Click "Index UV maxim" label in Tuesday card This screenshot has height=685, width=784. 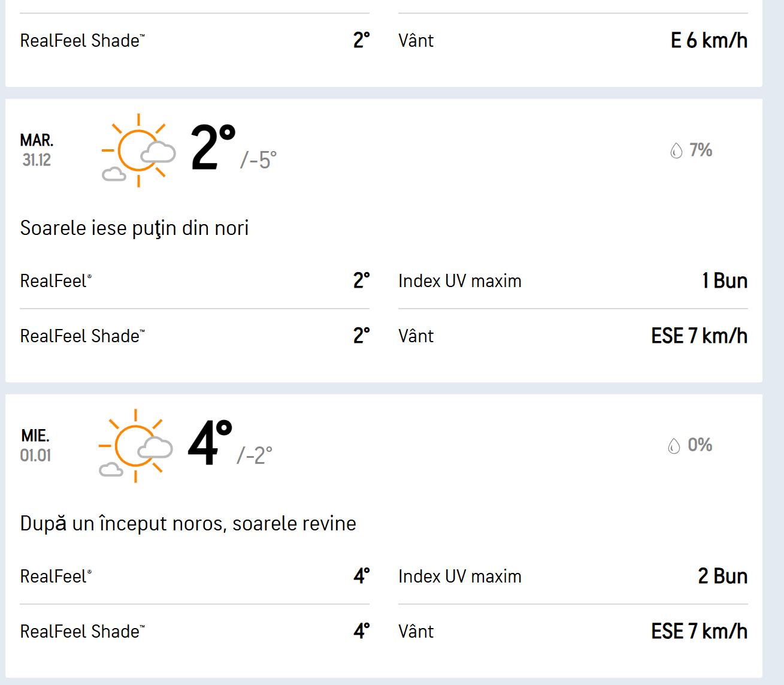click(459, 281)
